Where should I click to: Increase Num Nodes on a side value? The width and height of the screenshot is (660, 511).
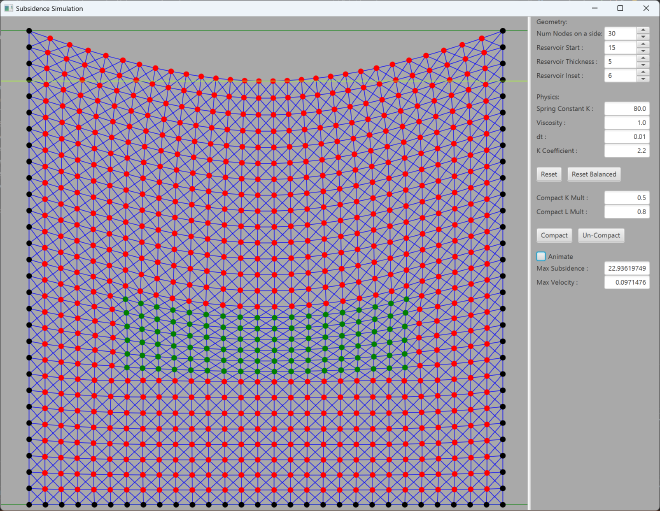pyautogui.click(x=643, y=30)
